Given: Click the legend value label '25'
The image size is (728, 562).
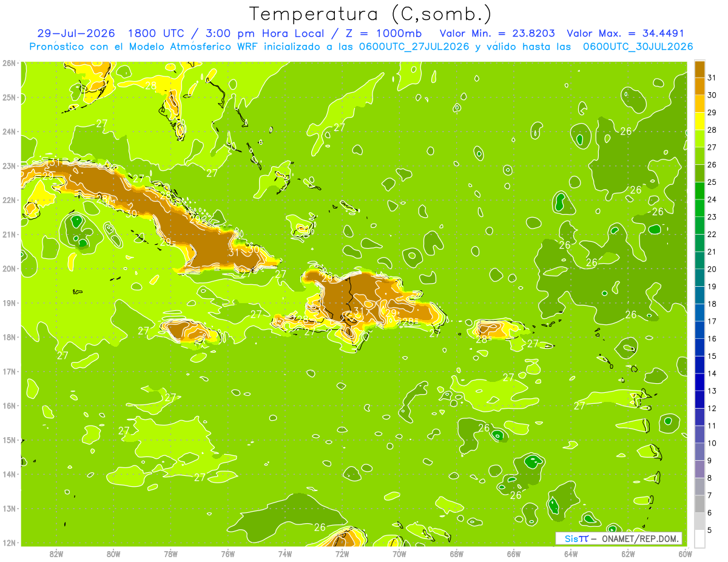Looking at the screenshot, I should pyautogui.click(x=712, y=182).
